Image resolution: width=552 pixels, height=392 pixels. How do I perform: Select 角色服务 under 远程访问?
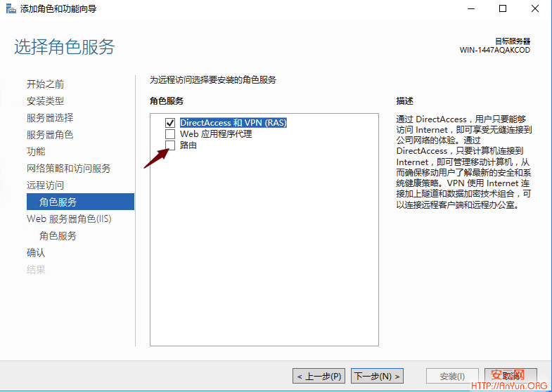point(58,202)
